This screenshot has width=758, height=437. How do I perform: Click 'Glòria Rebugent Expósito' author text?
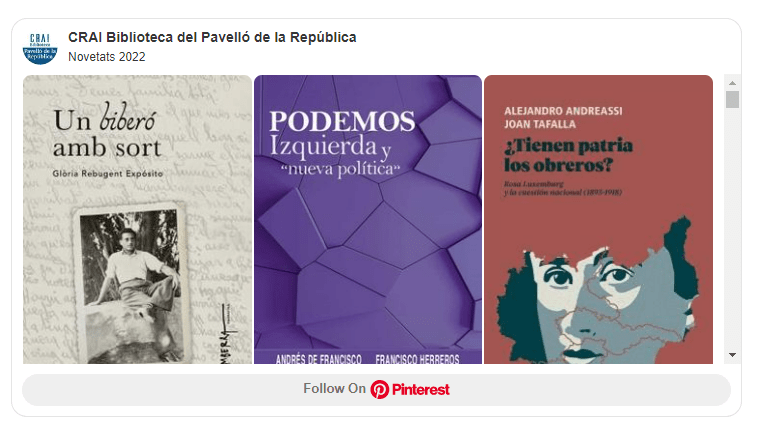point(108,174)
